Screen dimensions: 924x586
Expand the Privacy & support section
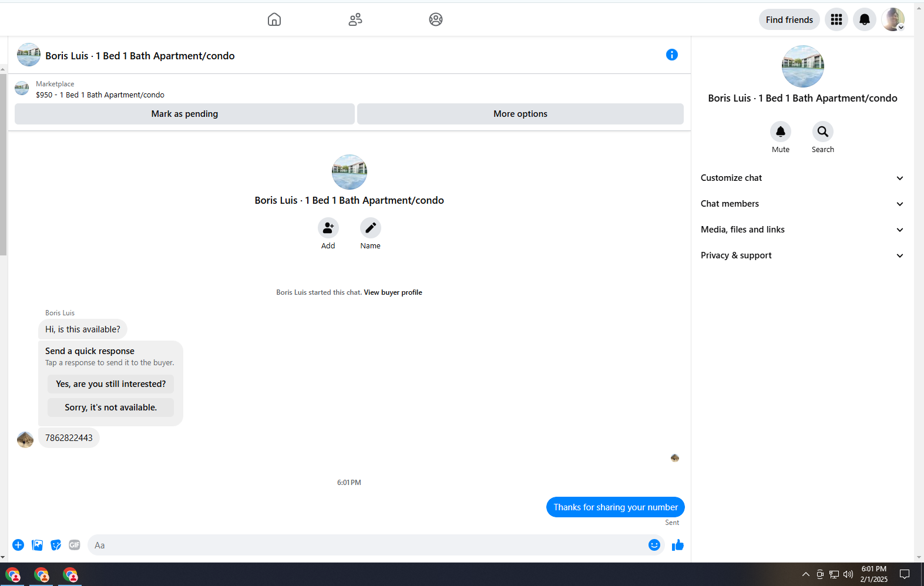coord(802,255)
